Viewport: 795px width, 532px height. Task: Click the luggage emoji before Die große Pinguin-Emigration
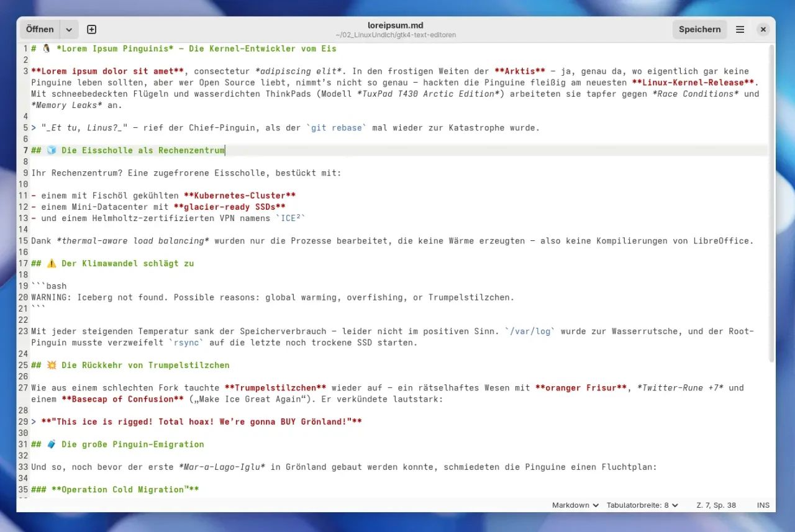coord(51,444)
